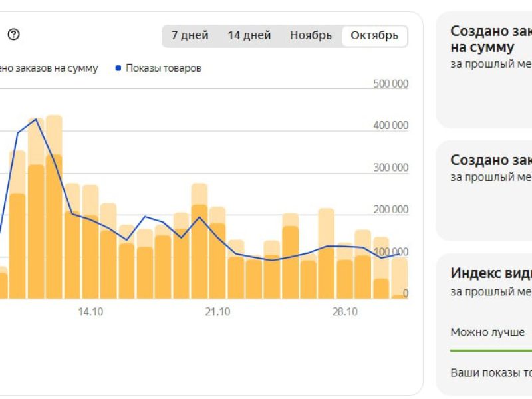Click the question mark help icon

pos(13,35)
